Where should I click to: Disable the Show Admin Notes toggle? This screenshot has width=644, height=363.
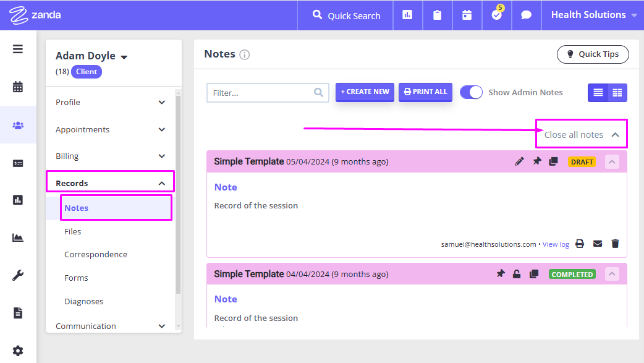[471, 92]
